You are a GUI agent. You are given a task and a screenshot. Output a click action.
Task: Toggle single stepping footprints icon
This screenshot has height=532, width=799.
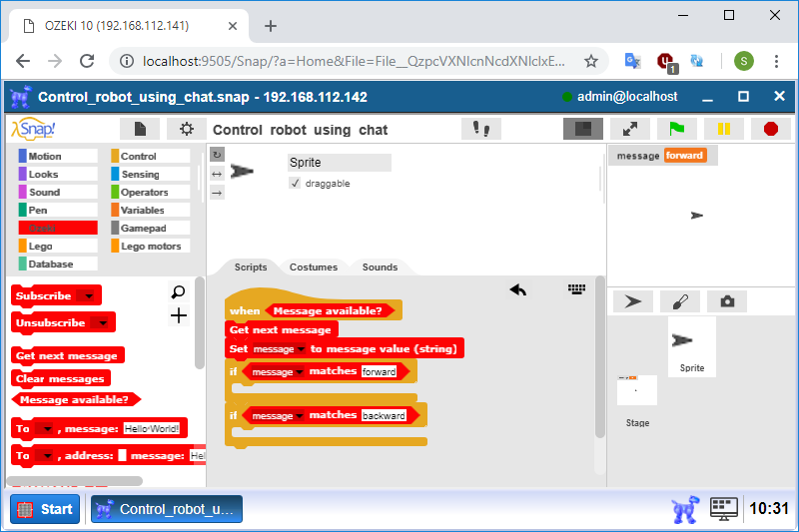(x=481, y=129)
